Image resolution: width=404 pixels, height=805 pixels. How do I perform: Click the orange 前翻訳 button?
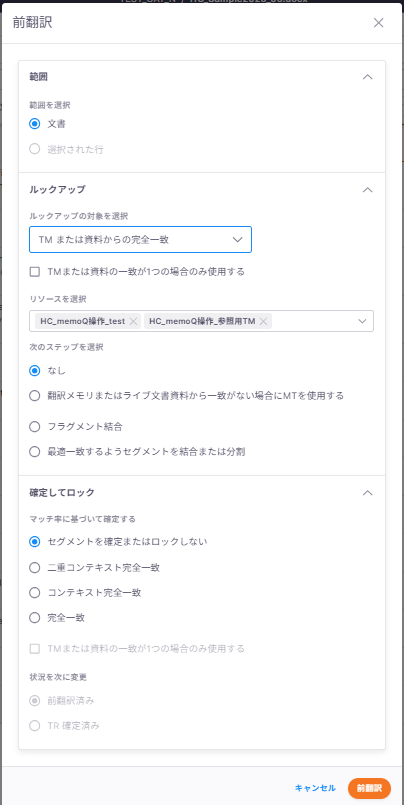point(370,788)
